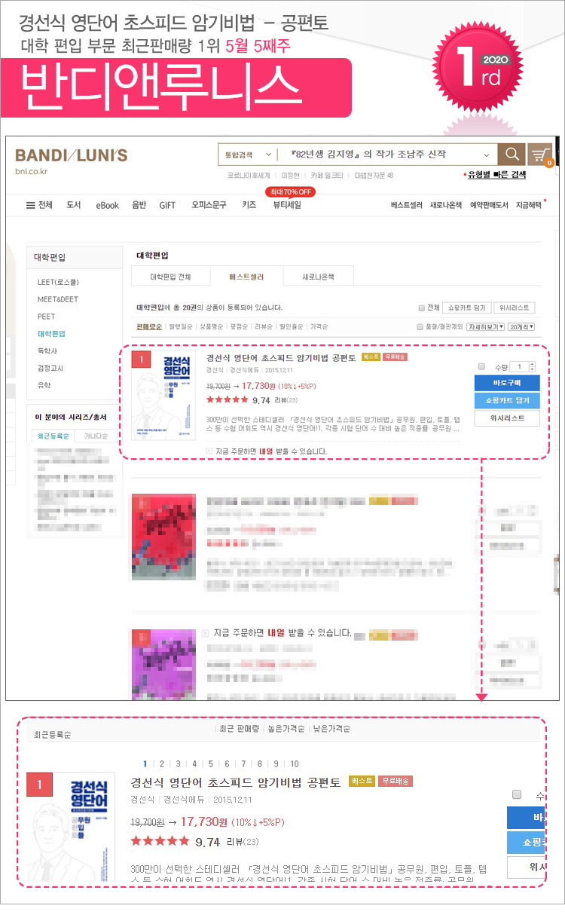Screen dimensions: 565x924
Task: Select the 대학편입 전체 tab
Action: pyautogui.click(x=170, y=277)
